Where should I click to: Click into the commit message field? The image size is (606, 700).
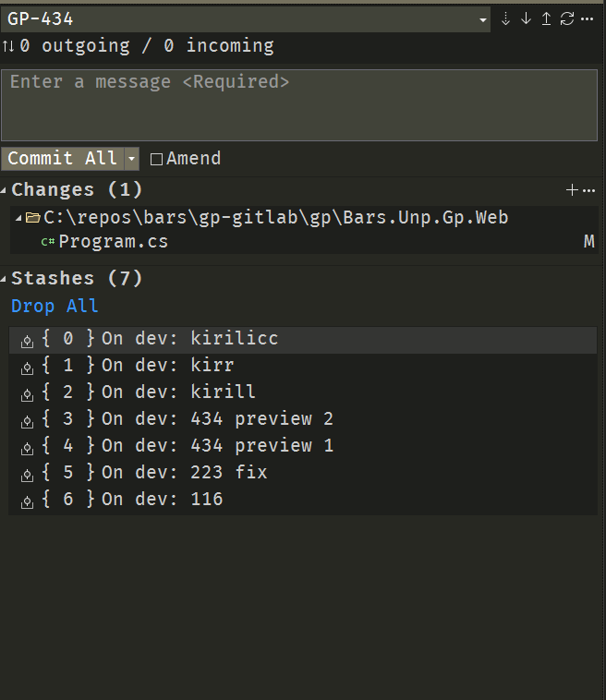[x=298, y=104]
